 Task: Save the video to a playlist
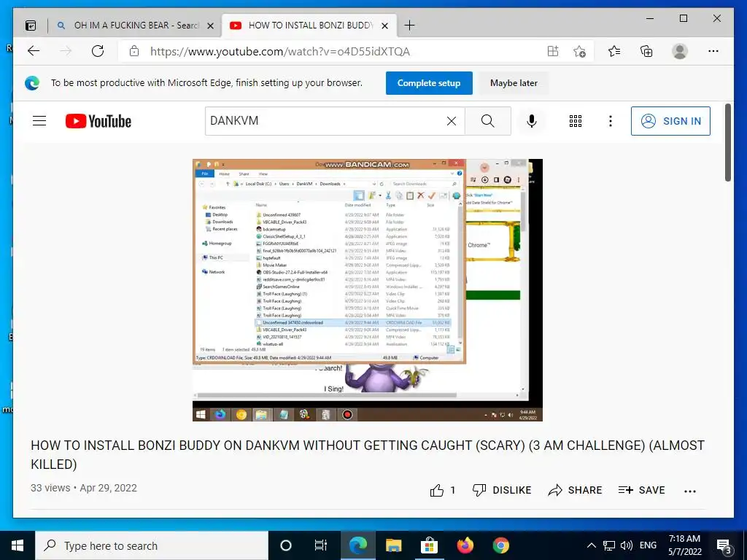[x=641, y=490]
